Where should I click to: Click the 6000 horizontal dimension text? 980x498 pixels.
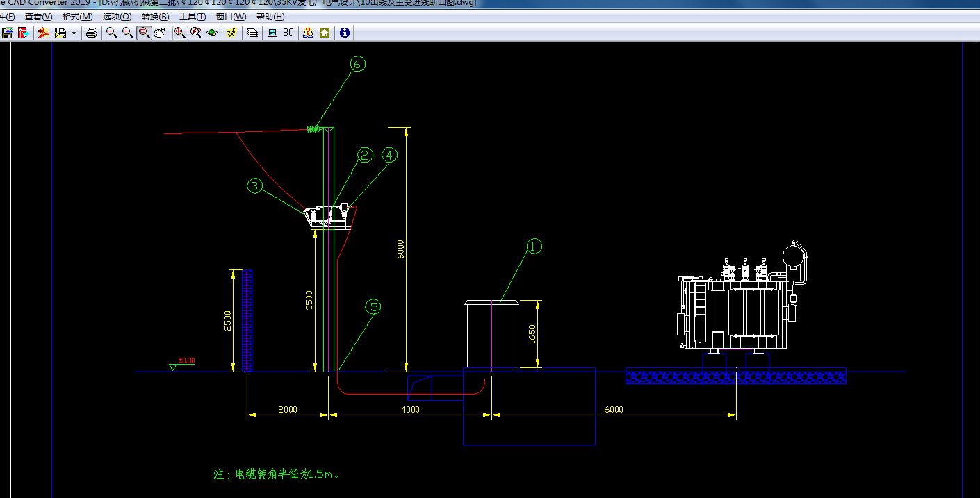(613, 410)
